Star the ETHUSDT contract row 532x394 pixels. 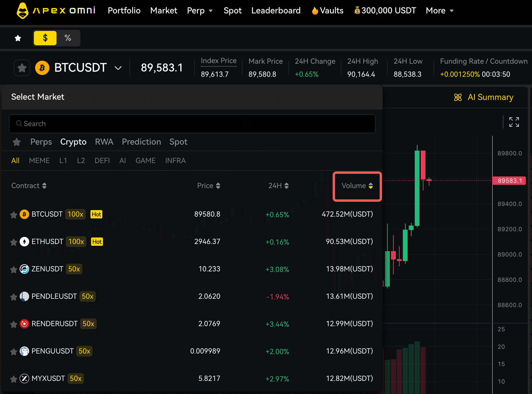(x=13, y=242)
